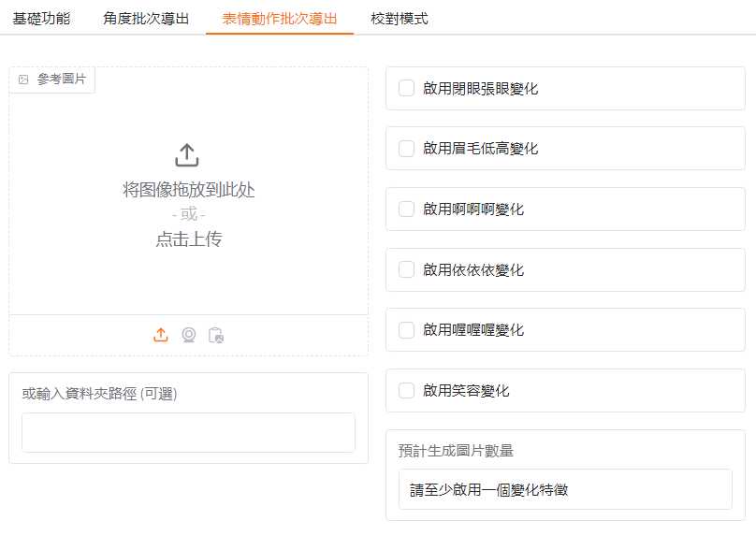The height and width of the screenshot is (535, 756).
Task: Select the webcam capture icon
Action: point(188,335)
